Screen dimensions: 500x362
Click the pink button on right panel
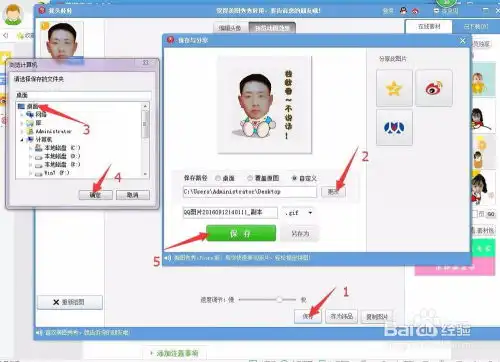pyautogui.click(x=455, y=268)
